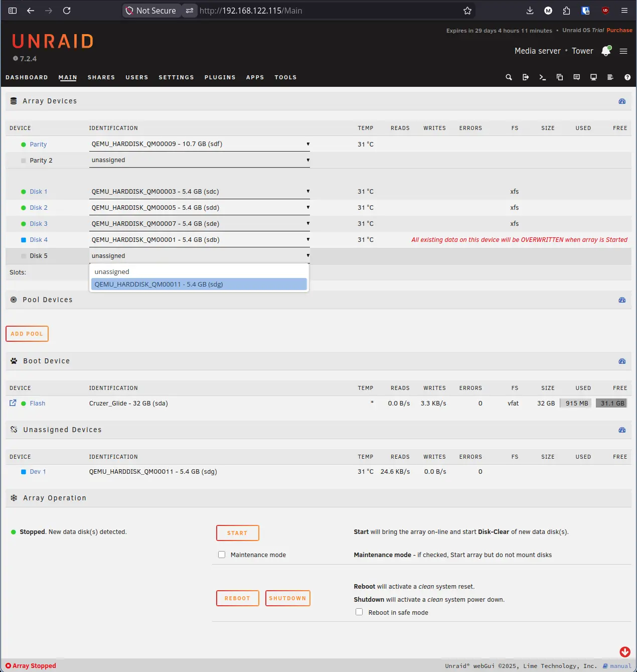Open the Tools tab

(285, 77)
